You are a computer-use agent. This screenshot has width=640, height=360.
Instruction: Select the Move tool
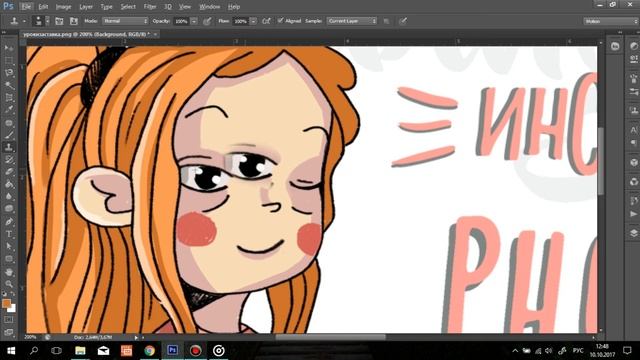9,48
